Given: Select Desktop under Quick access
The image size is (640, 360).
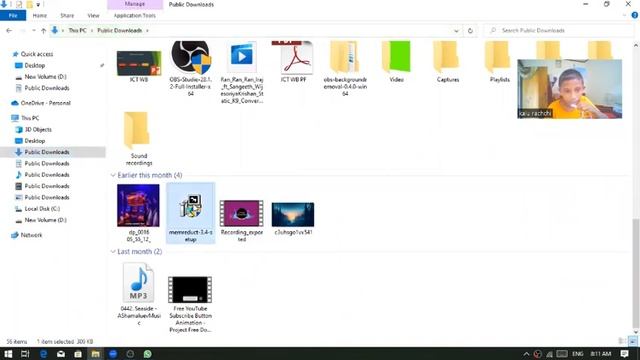Looking at the screenshot, I should (x=35, y=65).
